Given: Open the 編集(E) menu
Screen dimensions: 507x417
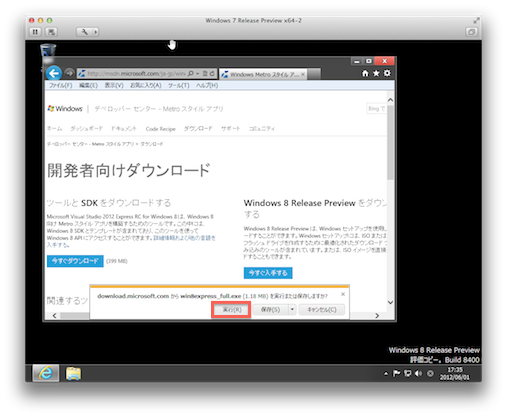Looking at the screenshot, I should [88, 85].
